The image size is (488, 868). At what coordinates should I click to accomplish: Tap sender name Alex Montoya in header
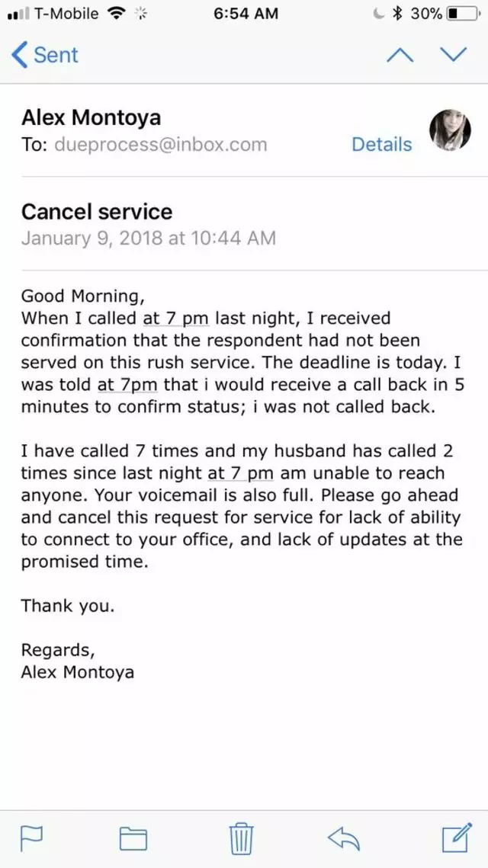pos(91,117)
